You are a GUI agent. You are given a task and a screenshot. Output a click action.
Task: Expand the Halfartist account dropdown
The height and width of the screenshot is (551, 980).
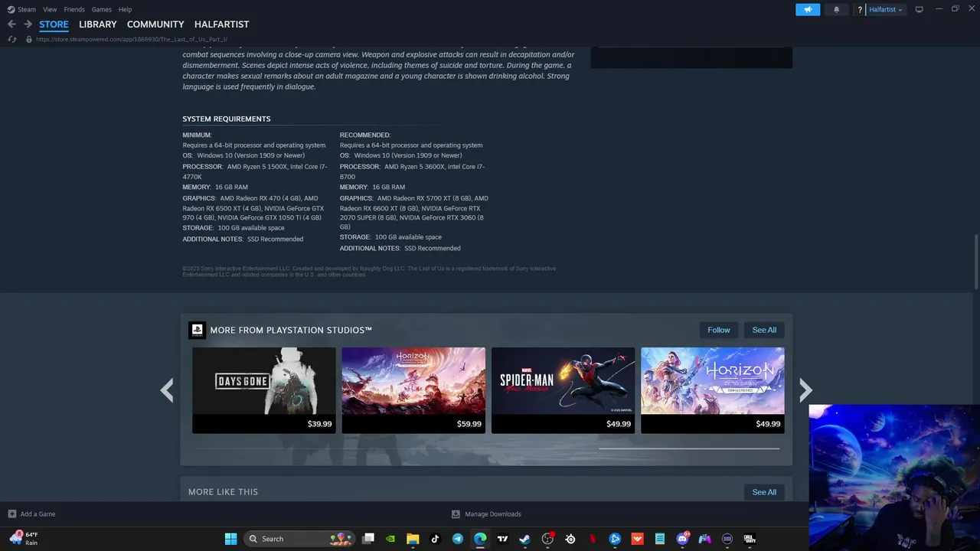coord(886,9)
